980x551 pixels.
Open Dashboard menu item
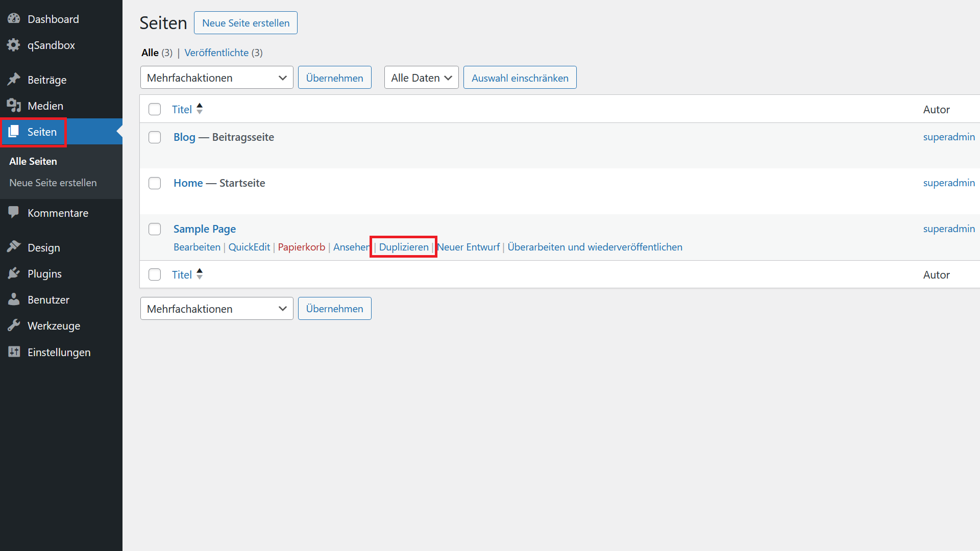point(53,19)
